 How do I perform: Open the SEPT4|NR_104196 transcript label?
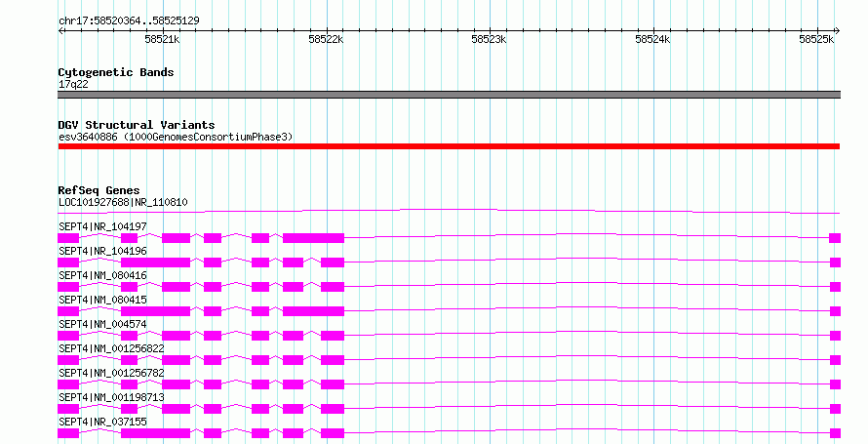click(102, 251)
